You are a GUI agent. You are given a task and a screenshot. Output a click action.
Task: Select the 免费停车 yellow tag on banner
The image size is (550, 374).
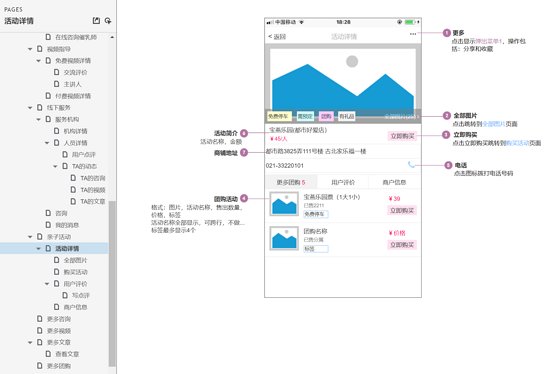pos(279,116)
